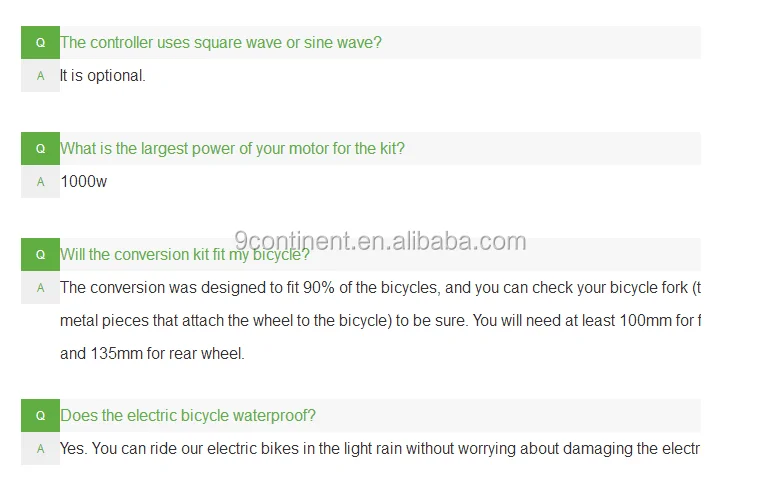Click the Q icon for the conversion kit question
This screenshot has width=758, height=478.
(x=40, y=255)
